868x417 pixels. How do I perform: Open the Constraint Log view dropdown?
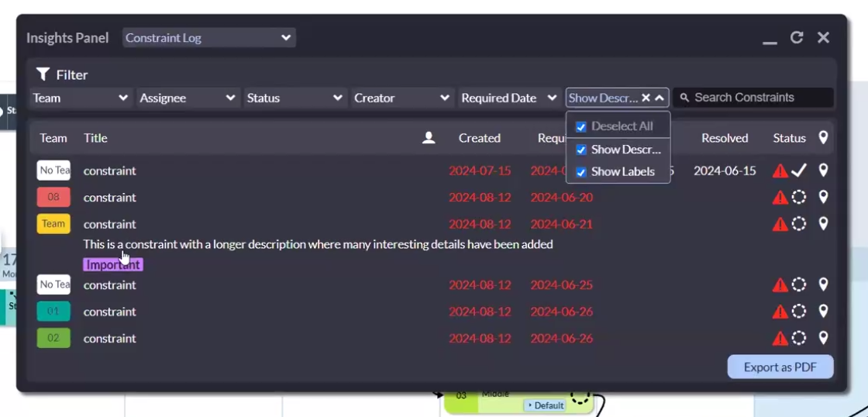209,38
